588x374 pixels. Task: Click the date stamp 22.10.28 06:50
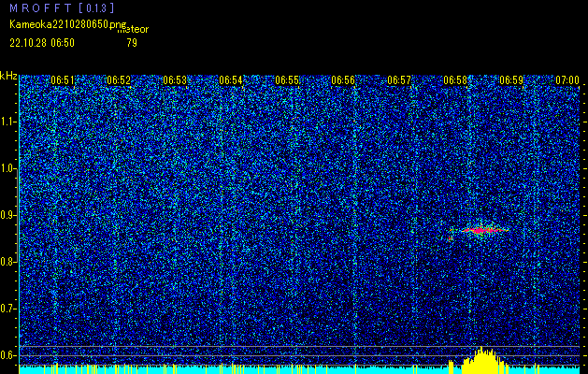42,43
